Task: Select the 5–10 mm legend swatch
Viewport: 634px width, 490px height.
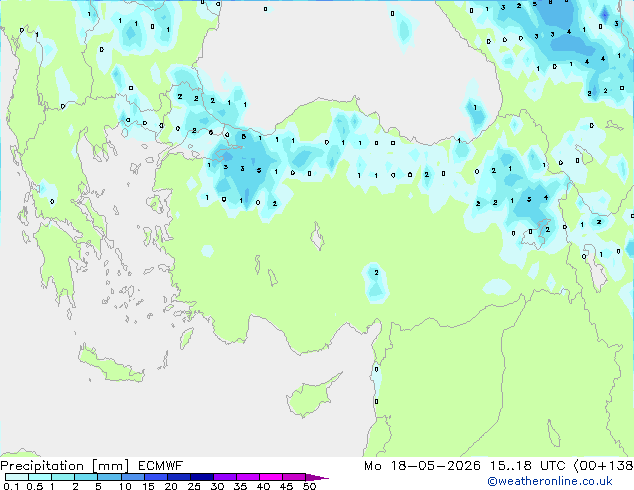Action: tap(109, 477)
